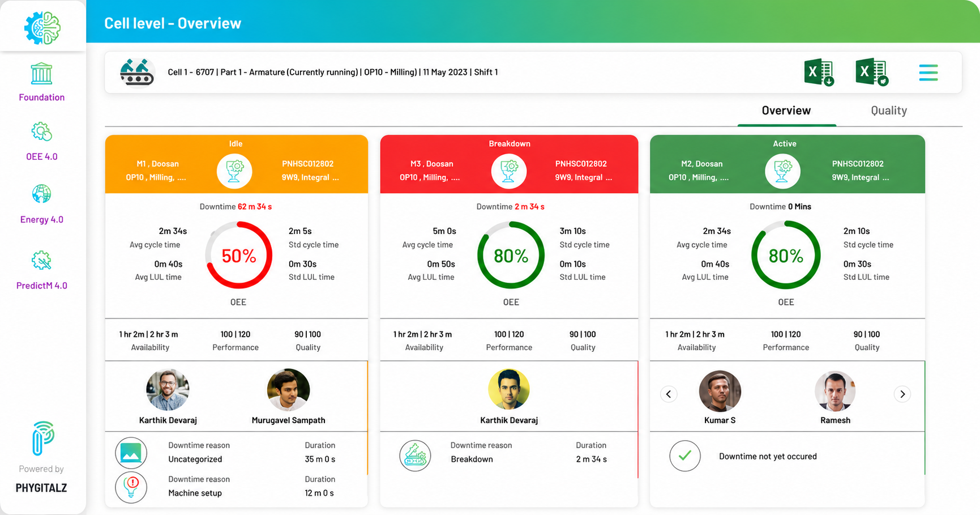The height and width of the screenshot is (515, 980).
Task: Open the Foundation module icon
Action: coord(41,74)
